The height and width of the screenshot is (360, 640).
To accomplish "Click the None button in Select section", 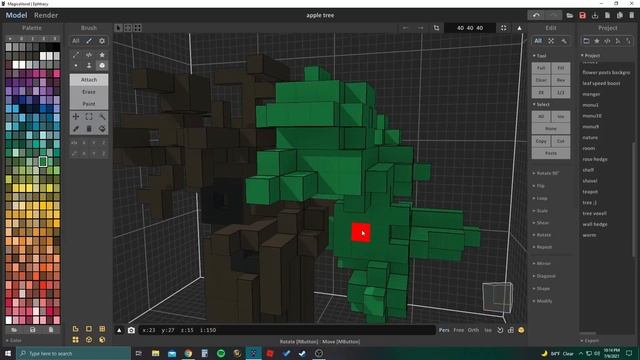I will tap(551, 129).
